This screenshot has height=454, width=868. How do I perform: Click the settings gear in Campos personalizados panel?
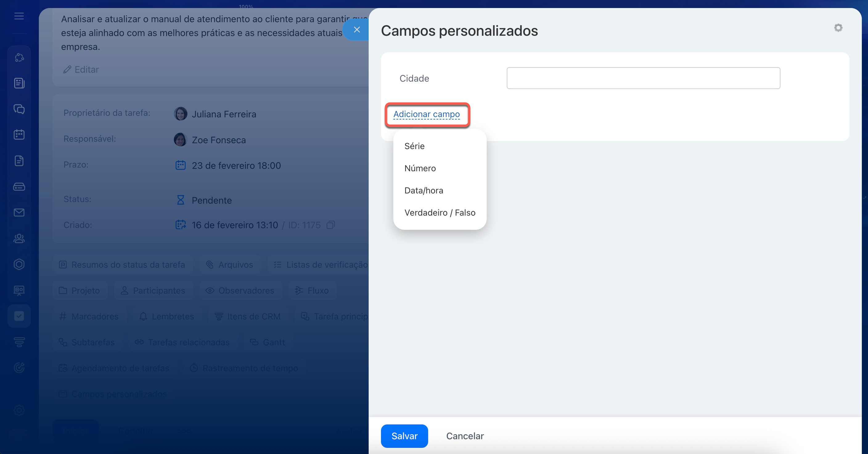tap(838, 28)
